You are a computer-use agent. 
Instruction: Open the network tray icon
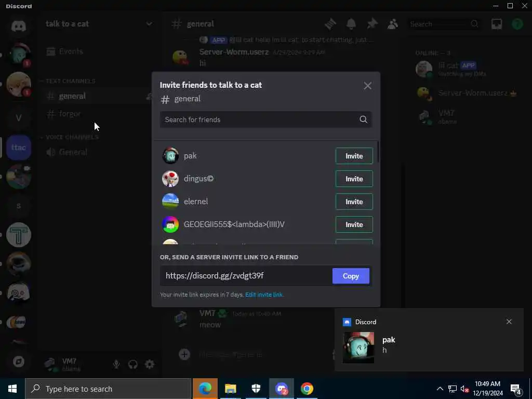click(453, 389)
